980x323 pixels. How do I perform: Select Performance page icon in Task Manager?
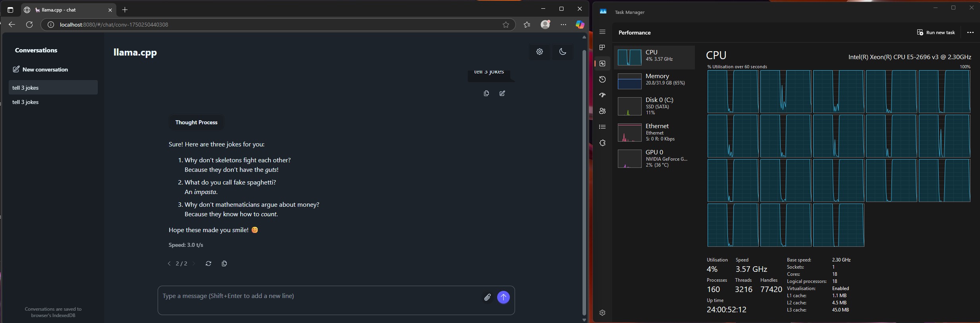(602, 63)
